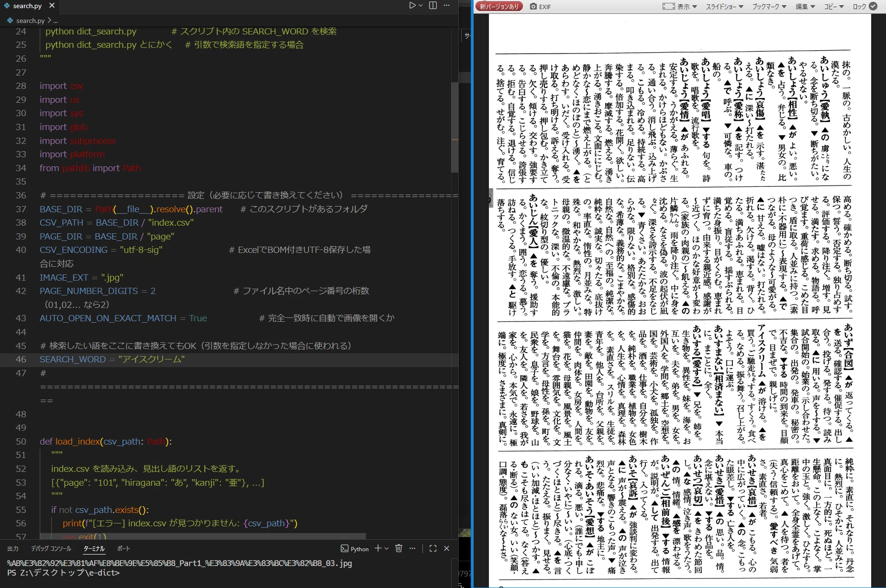Viewport: 886px width, 588px height.
Task: Click the "utf-8-sig" string on line 40
Action: coord(141,250)
